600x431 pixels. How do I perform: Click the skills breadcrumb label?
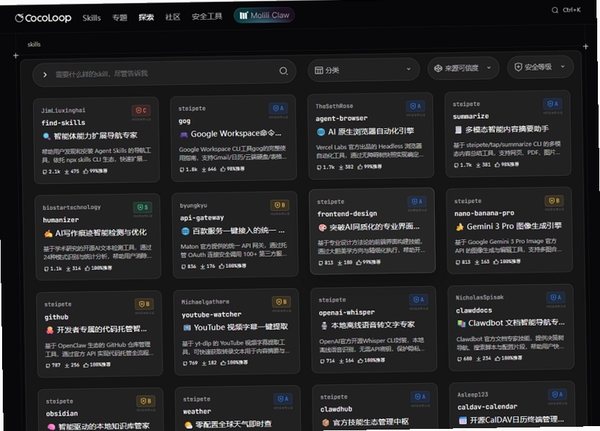34,44
